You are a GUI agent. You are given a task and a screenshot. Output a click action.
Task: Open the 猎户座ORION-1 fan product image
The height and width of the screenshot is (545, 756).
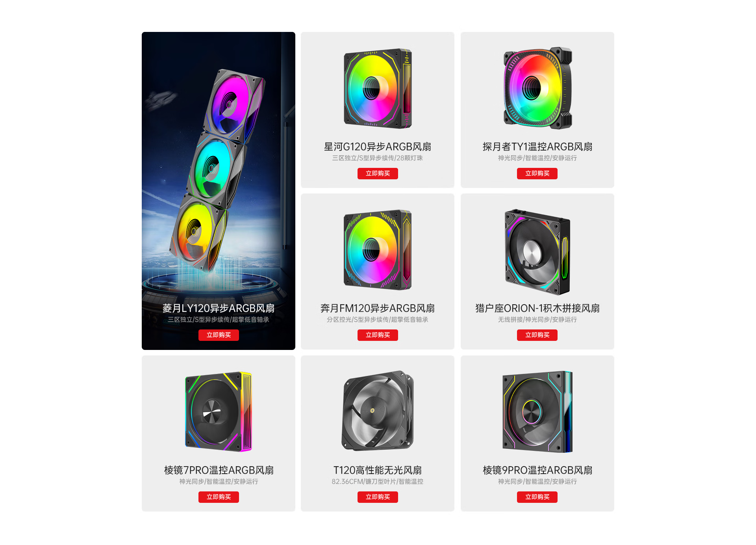pos(537,252)
